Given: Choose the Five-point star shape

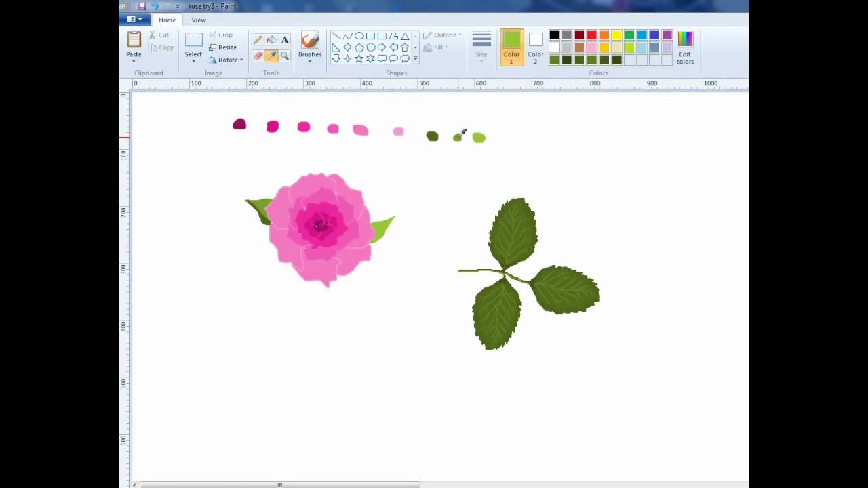Looking at the screenshot, I should (x=359, y=59).
